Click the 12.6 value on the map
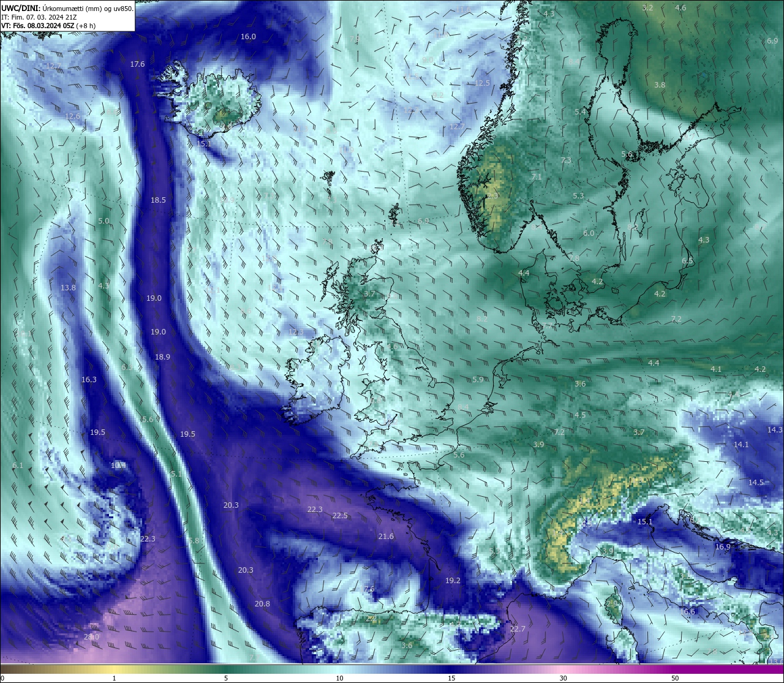The image size is (784, 683). pos(72,116)
